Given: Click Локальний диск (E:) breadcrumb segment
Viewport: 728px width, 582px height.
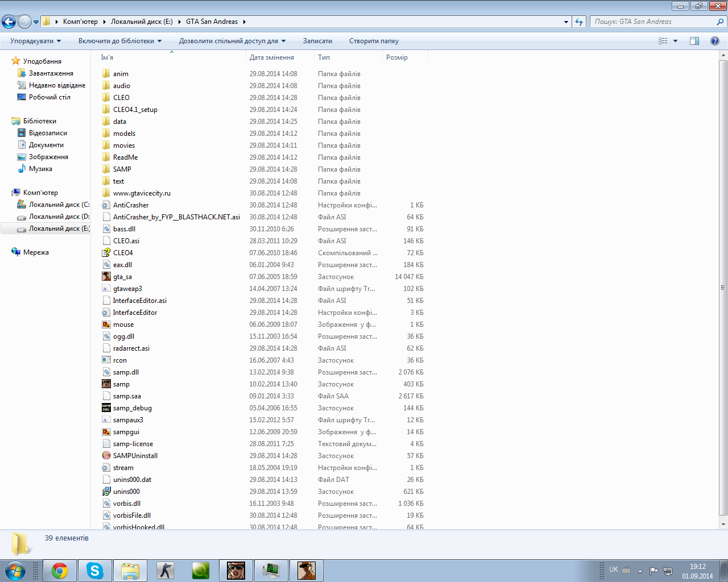Looking at the screenshot, I should 142,22.
